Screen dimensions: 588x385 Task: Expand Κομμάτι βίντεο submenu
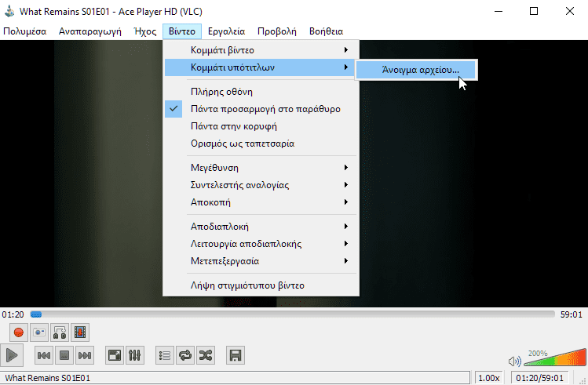(x=261, y=50)
